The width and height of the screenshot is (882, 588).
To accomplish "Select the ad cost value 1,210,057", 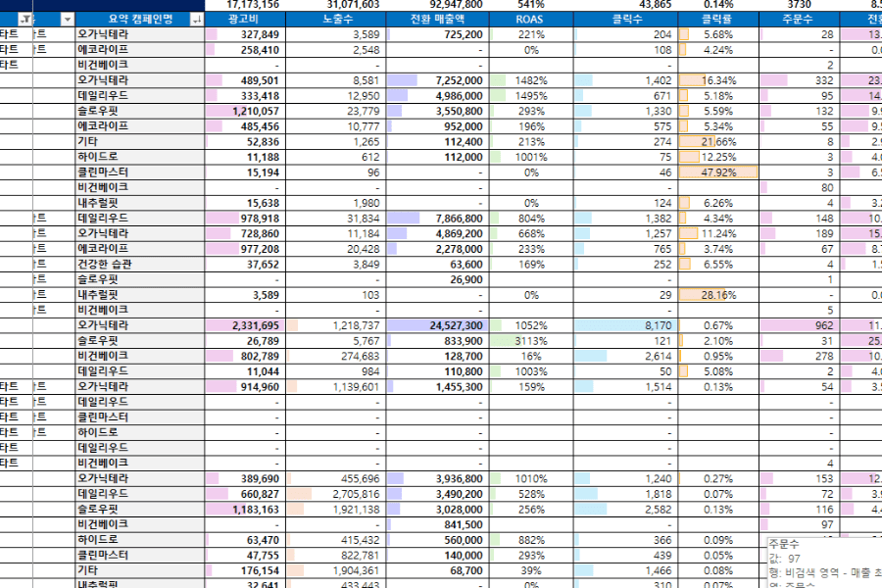I will point(245,111).
